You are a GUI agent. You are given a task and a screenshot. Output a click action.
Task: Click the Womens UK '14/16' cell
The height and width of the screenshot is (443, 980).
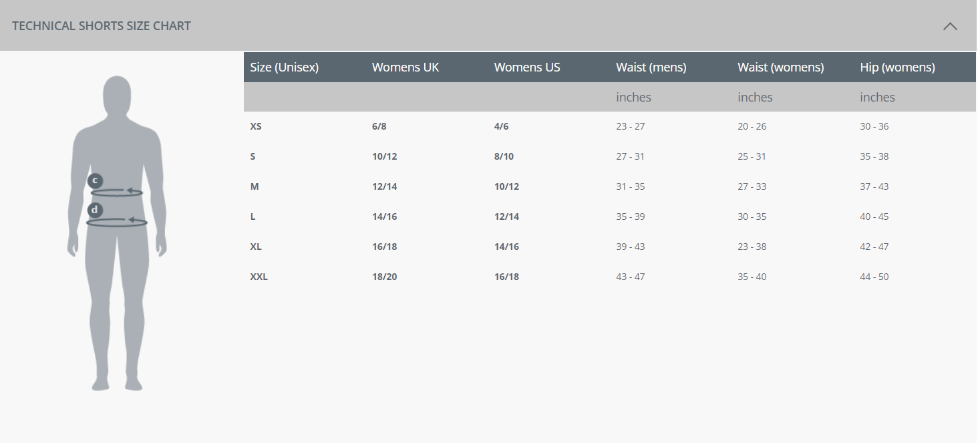click(x=384, y=216)
